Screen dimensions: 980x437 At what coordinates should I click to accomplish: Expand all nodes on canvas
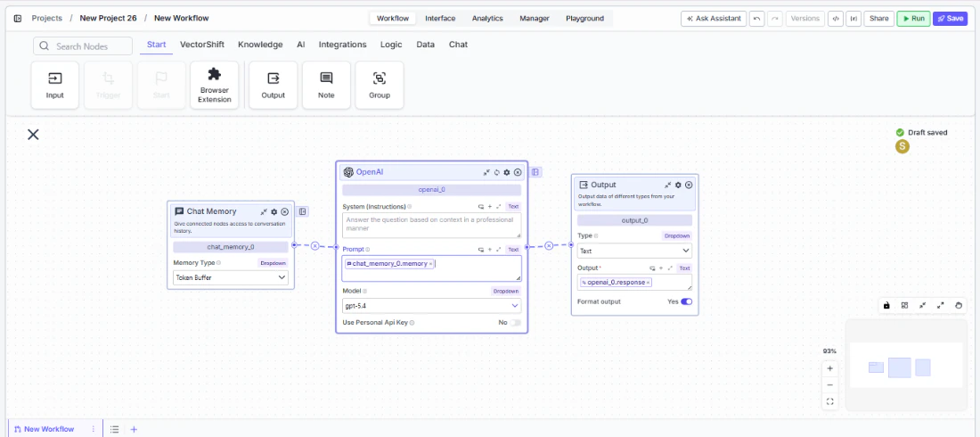click(941, 306)
